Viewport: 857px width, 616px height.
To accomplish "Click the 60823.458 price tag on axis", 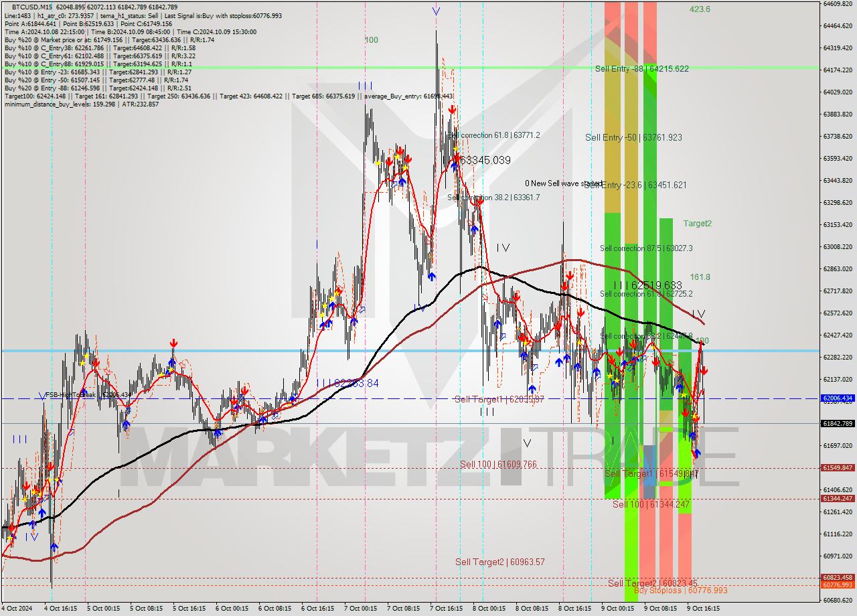I will coord(838,577).
